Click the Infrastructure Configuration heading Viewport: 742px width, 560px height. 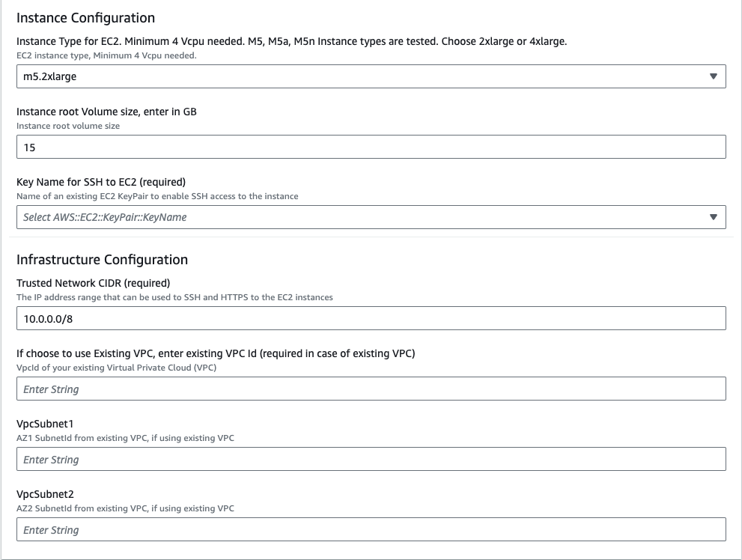point(102,259)
